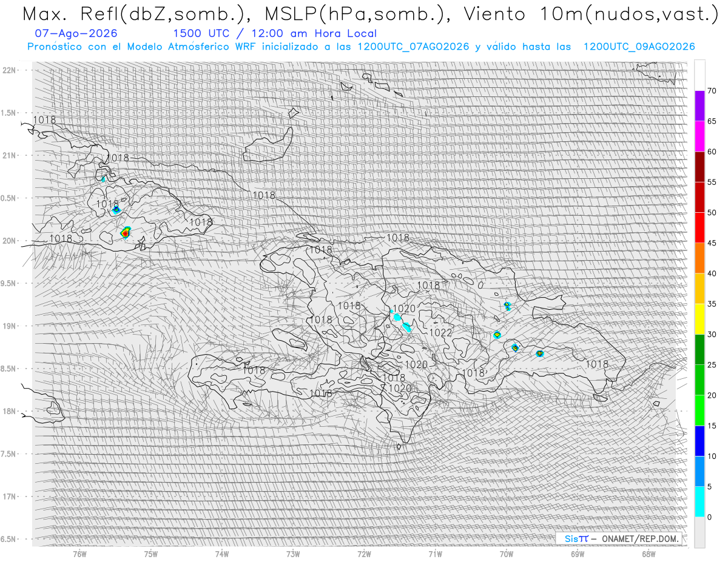Pick the dark red 55-60 dBZ swatch
The height and width of the screenshot is (562, 728).
[699, 167]
